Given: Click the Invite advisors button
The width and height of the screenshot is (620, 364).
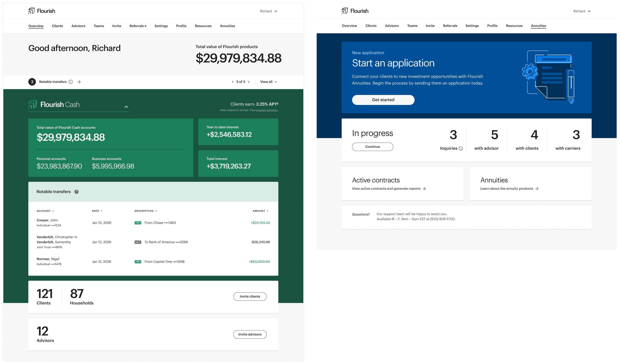Looking at the screenshot, I should tap(249, 334).
